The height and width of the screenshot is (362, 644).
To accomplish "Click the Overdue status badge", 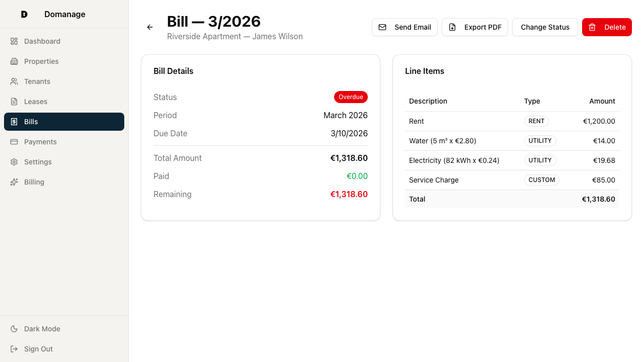I will pos(351,97).
